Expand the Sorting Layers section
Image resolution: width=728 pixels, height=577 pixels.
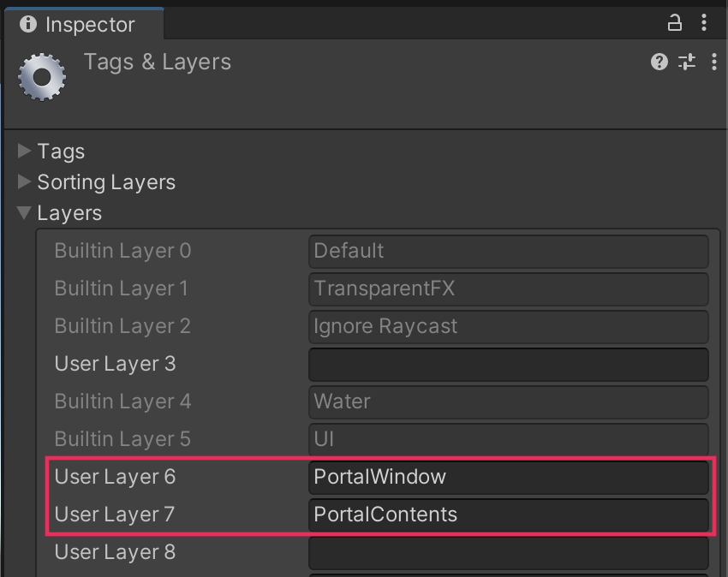pos(25,182)
